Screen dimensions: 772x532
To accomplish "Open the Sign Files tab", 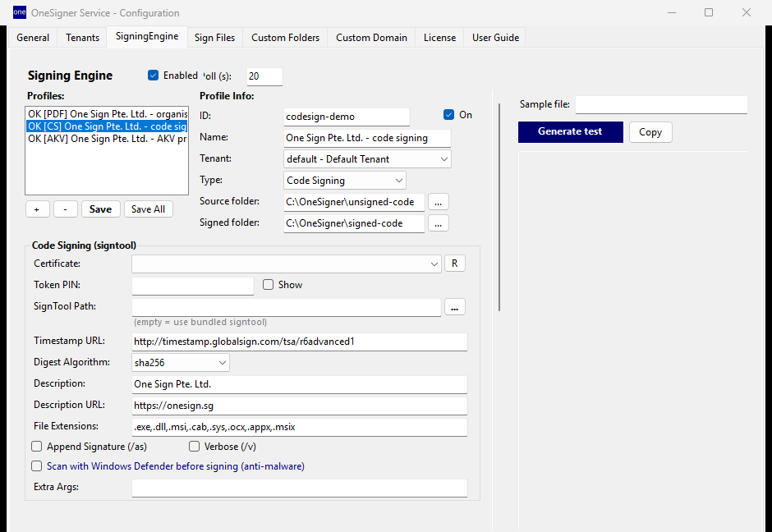I will point(214,38).
